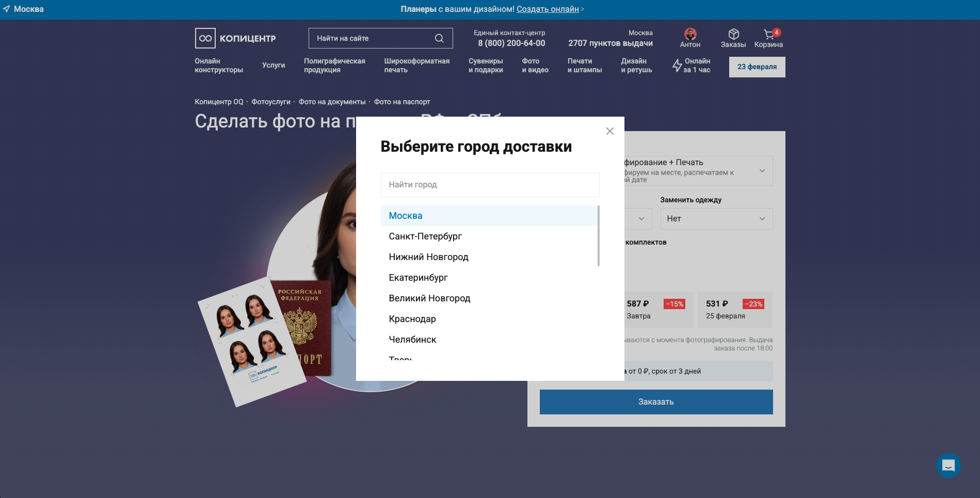This screenshot has width=980, height=498.
Task: Select Санкт-Петербург from the city list
Action: coord(425,236)
